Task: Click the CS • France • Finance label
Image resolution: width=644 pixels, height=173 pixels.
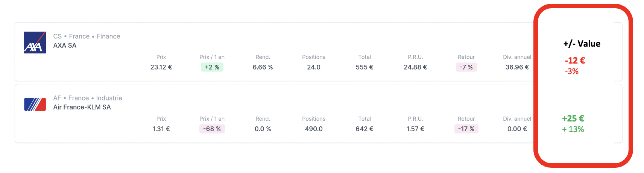Action: pyautogui.click(x=87, y=36)
